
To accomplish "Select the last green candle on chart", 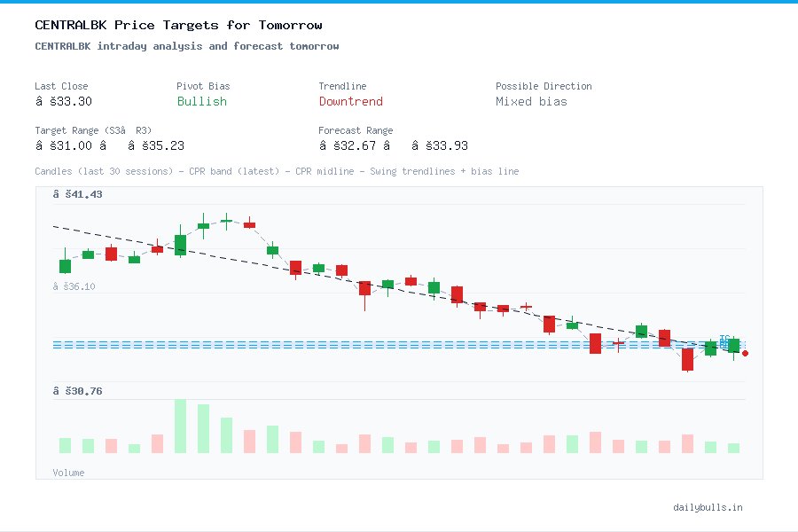I will coord(733,348).
